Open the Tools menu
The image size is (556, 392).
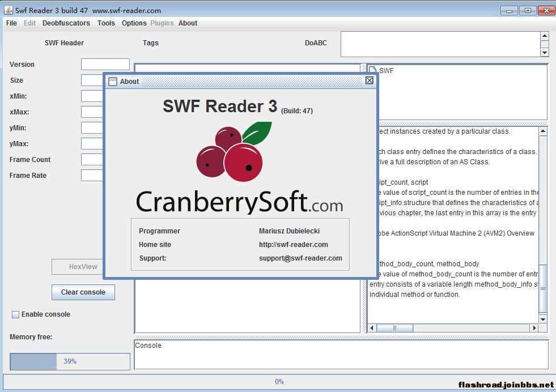pos(106,23)
